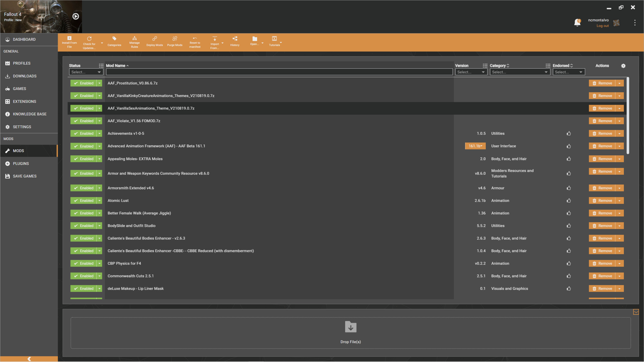This screenshot has width=644, height=362.
Task: Toggle Enabled for Commonwealth Cuts 2.5.1
Action: tap(84, 276)
